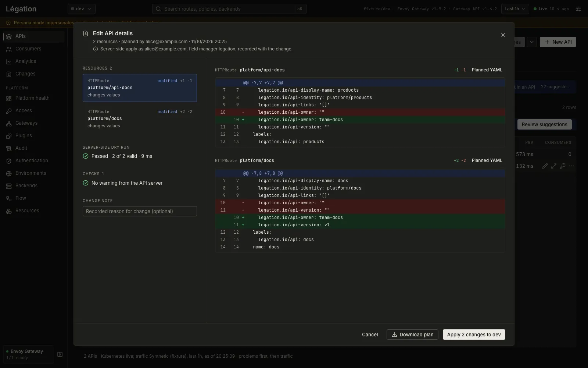588x368 pixels.
Task: Open Resources in the sidebar
Action: click(33, 211)
